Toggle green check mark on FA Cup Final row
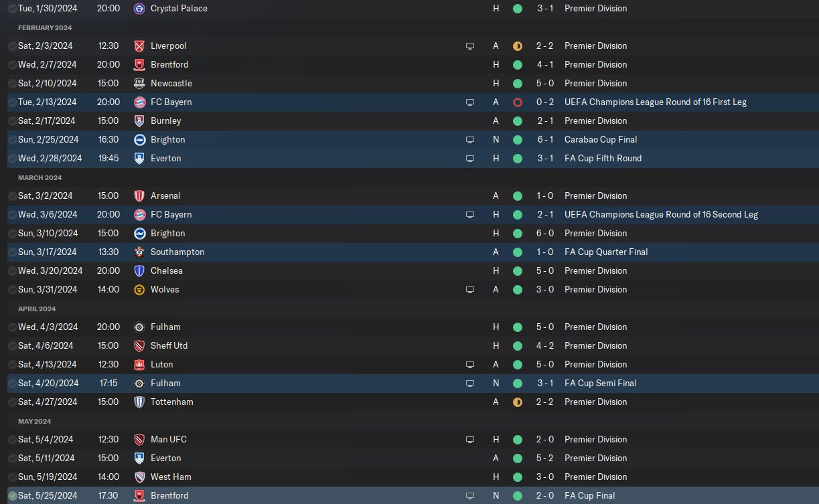This screenshot has width=819, height=504. click(x=12, y=496)
